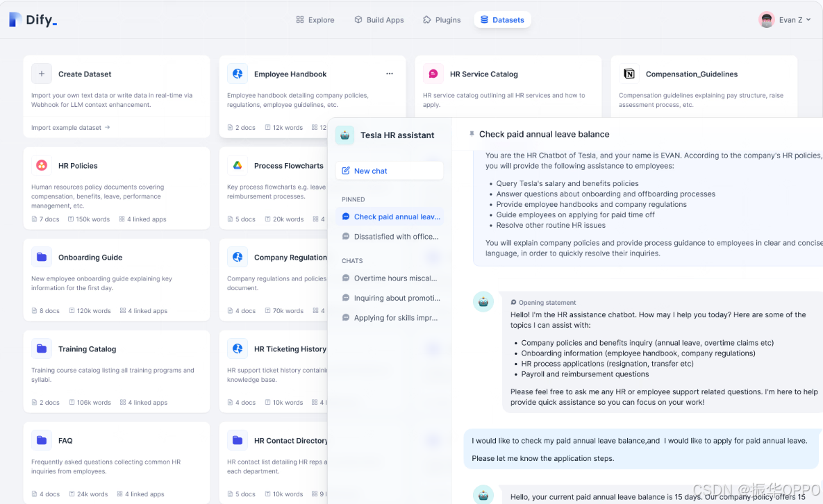Click the pin icon beside chat title

[x=472, y=134]
